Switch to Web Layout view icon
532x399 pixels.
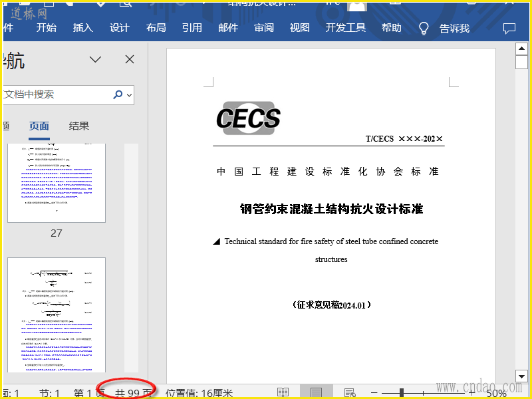350,392
